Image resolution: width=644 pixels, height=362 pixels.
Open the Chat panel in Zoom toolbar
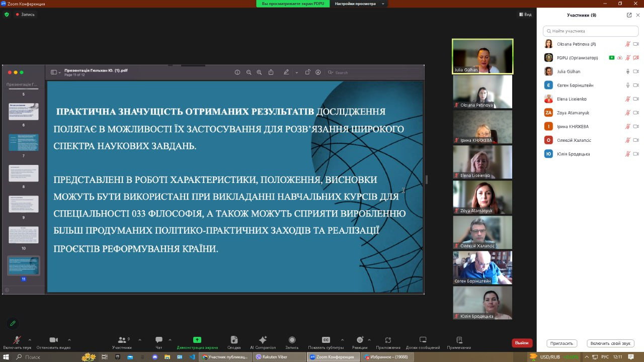point(159,340)
